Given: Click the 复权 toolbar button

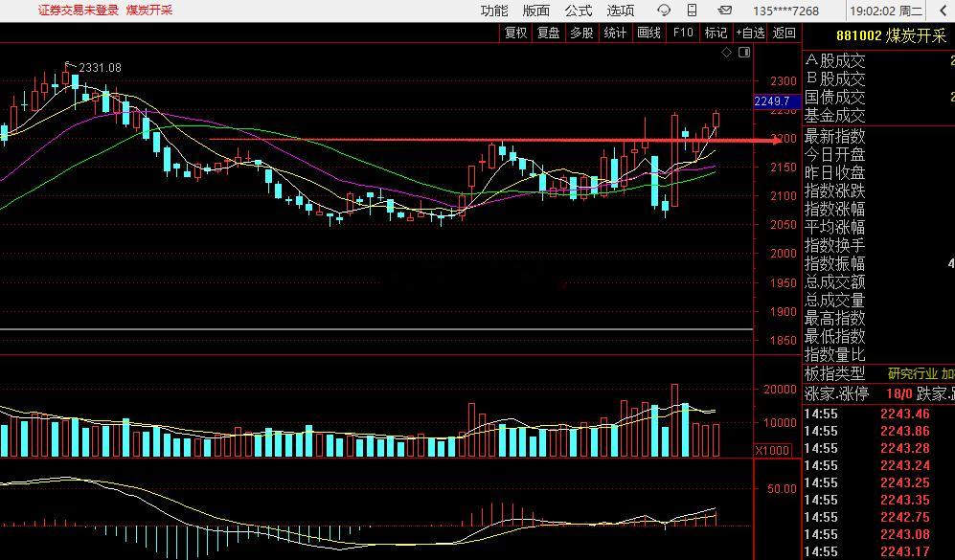Looking at the screenshot, I should (516, 33).
